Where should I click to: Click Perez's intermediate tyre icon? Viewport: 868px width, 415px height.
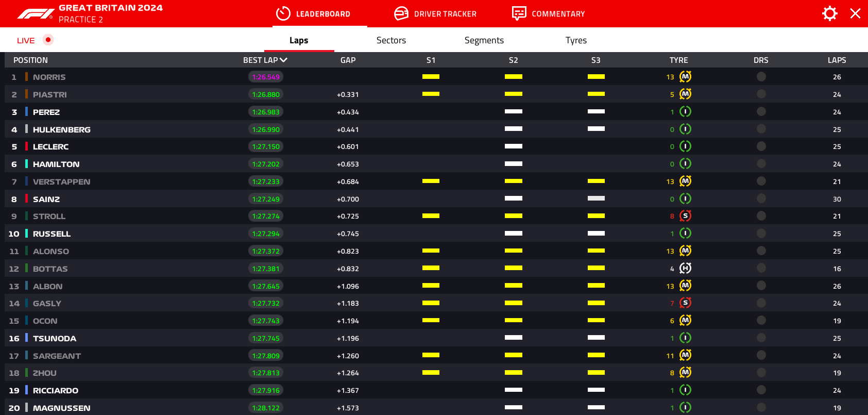pyautogui.click(x=685, y=112)
